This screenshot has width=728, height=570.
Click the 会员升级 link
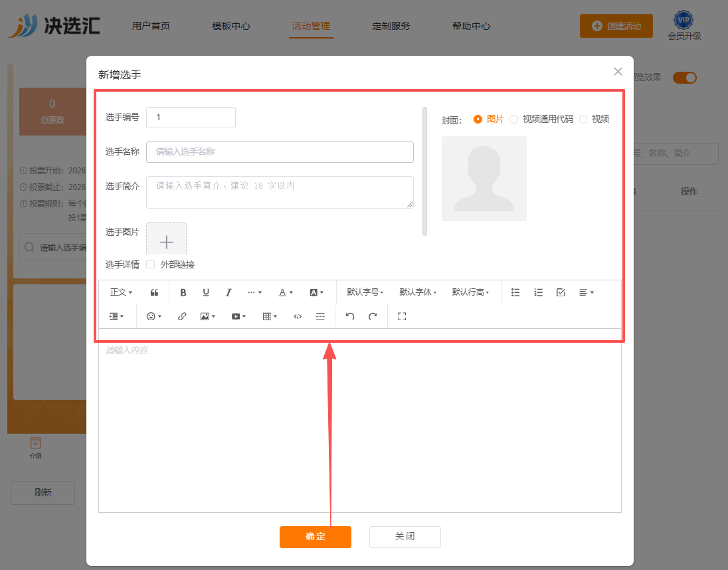(x=684, y=36)
